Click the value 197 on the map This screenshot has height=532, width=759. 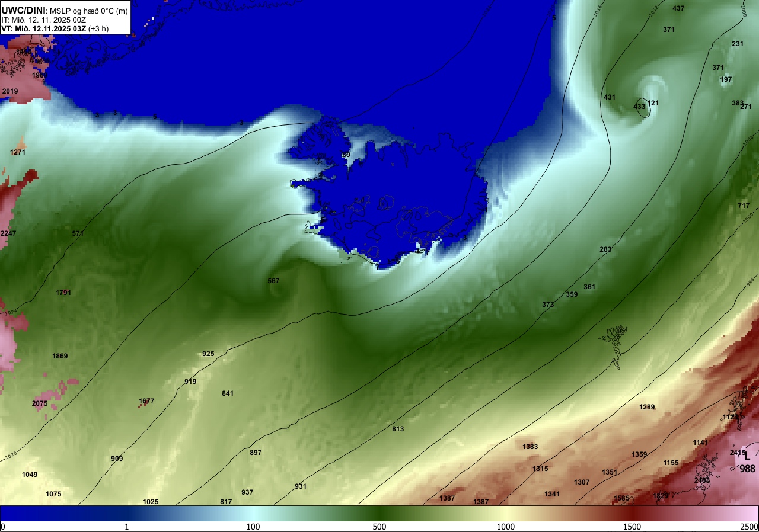pos(726,79)
